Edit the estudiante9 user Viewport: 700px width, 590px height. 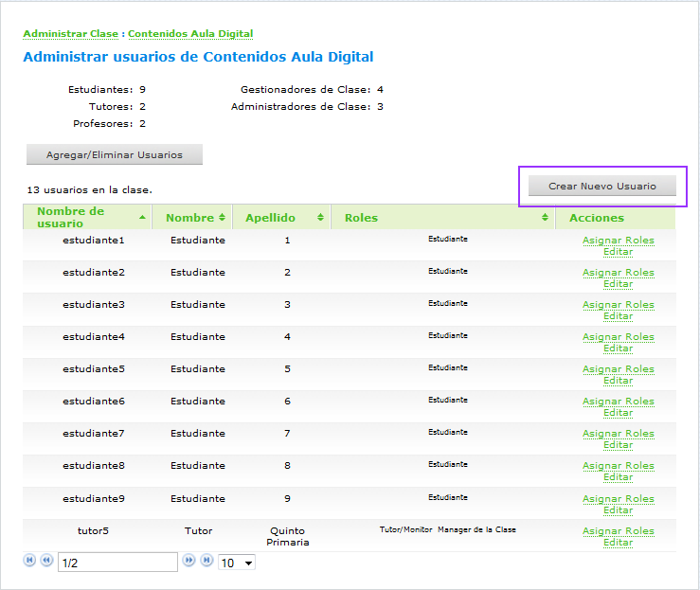(619, 510)
